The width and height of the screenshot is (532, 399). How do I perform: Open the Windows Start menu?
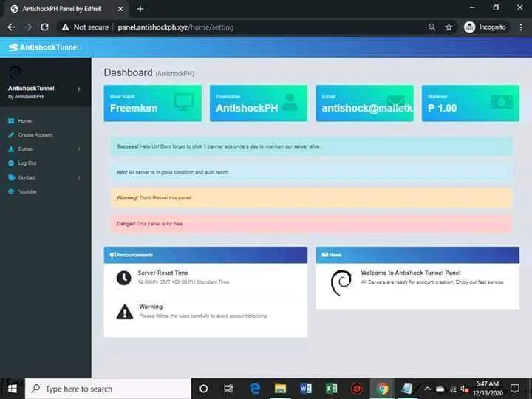pos(13,389)
